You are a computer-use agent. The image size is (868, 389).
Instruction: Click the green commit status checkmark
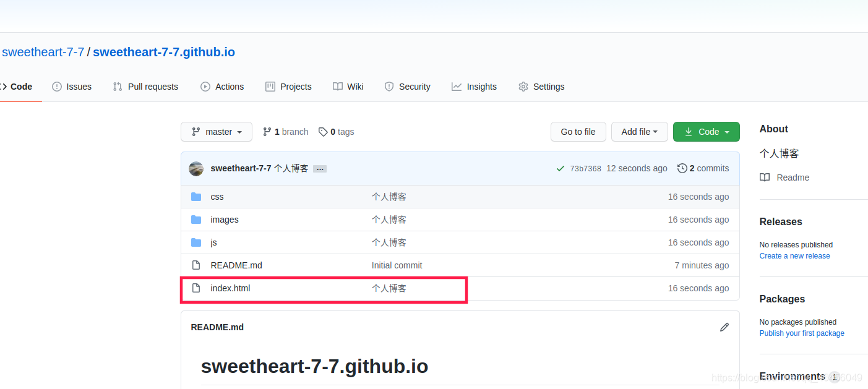coord(561,168)
